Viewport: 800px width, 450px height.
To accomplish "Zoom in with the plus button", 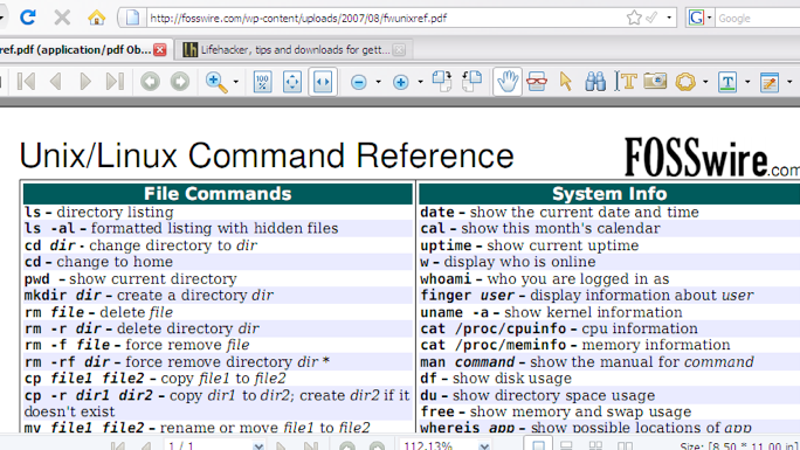I will click(x=401, y=82).
